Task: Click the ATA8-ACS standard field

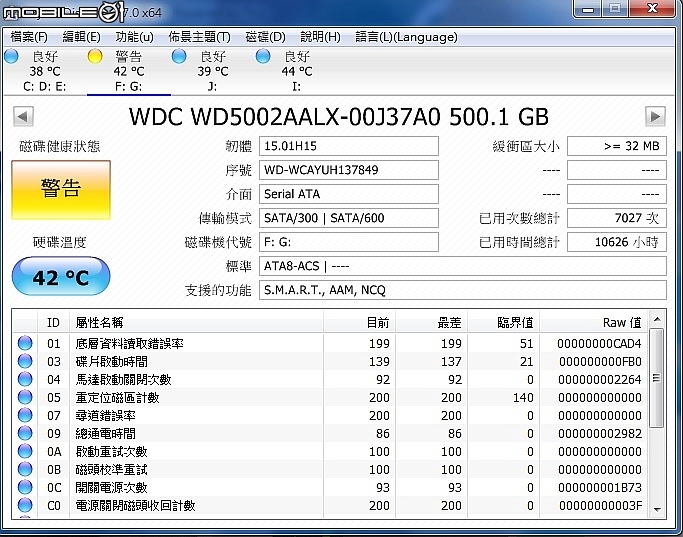Action: 463,266
